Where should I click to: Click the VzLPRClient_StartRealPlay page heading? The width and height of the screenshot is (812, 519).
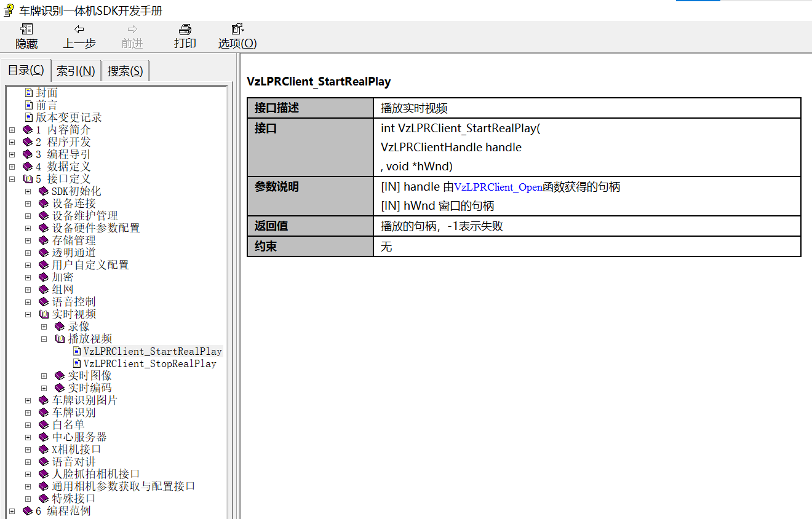[319, 82]
